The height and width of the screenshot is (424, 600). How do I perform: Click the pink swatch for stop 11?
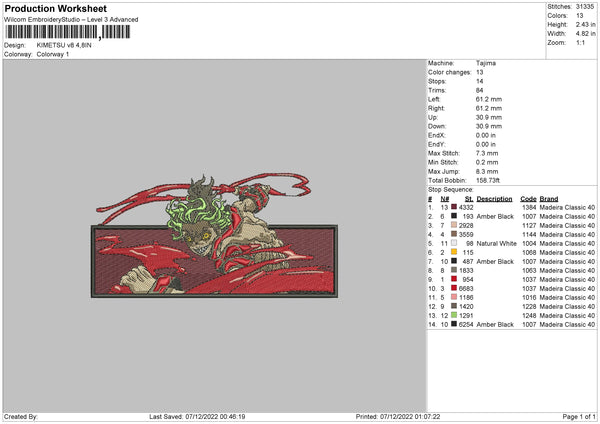[x=454, y=297]
